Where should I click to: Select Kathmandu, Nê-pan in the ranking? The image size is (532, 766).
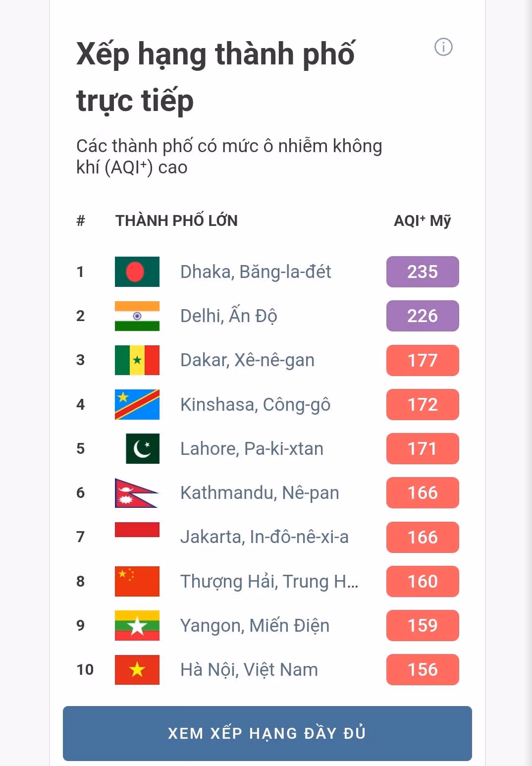point(260,493)
